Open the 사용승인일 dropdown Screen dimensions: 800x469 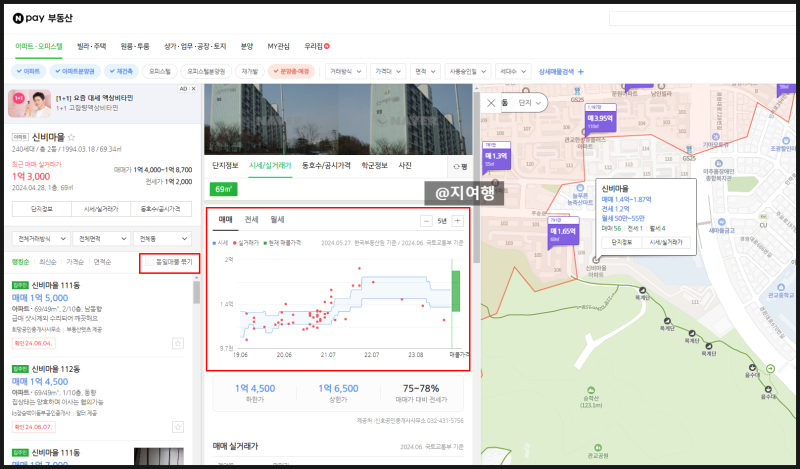click(x=468, y=71)
